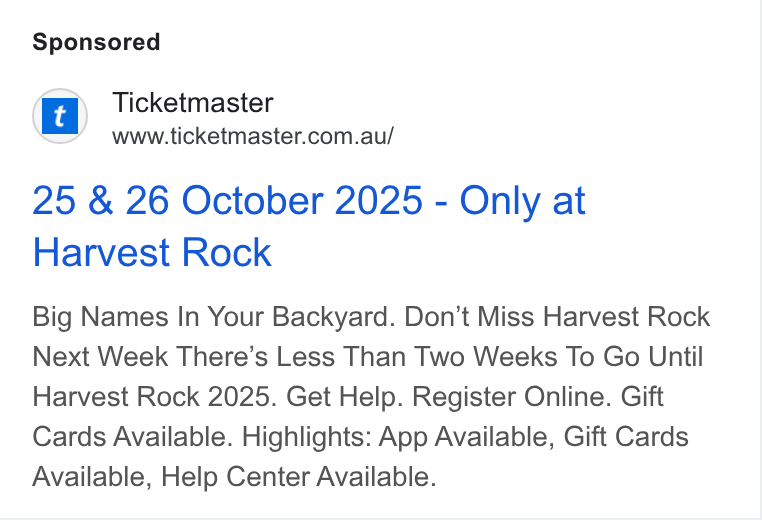Open the blue "Harvest Rock" headline text
This screenshot has height=520, width=762.
point(152,253)
